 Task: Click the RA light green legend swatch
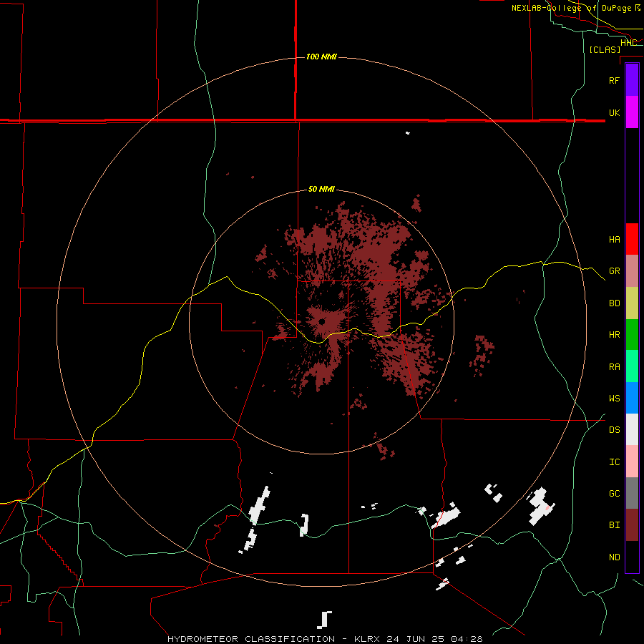[x=632, y=366]
